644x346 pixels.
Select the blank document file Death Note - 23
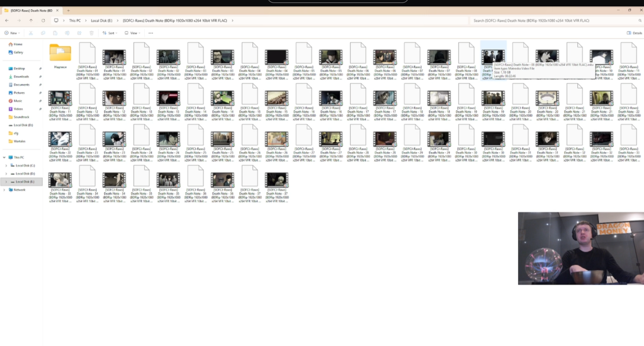point(87,143)
